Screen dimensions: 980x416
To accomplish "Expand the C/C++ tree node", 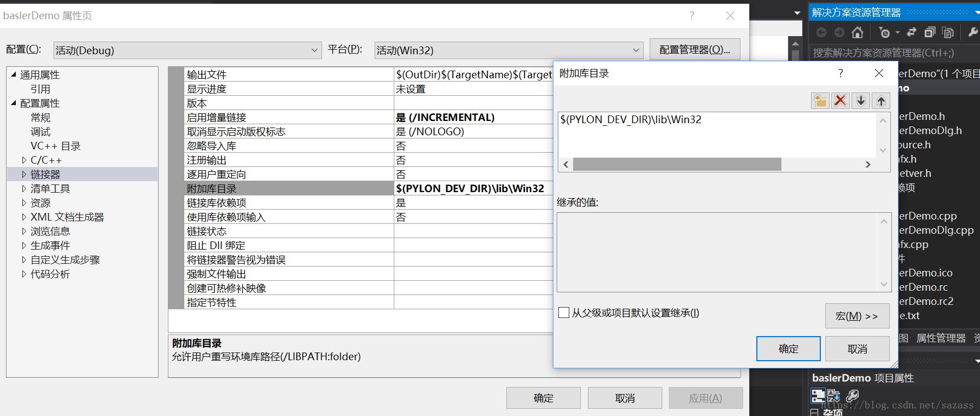I will (24, 160).
